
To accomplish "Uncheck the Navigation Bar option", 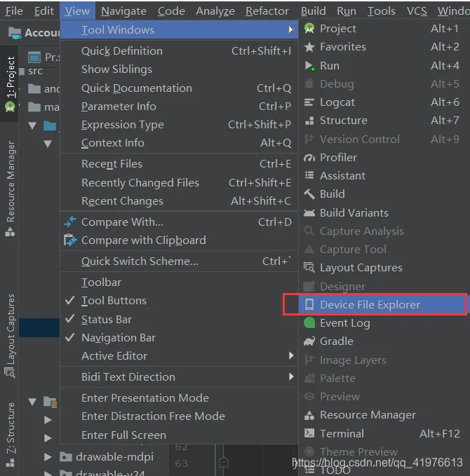I will click(118, 338).
